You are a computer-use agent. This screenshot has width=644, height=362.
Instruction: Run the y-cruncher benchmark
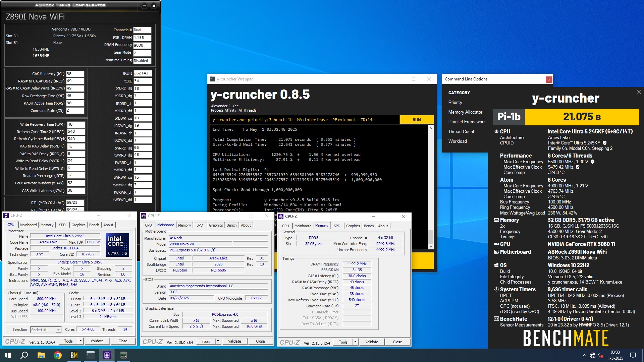pos(417,120)
